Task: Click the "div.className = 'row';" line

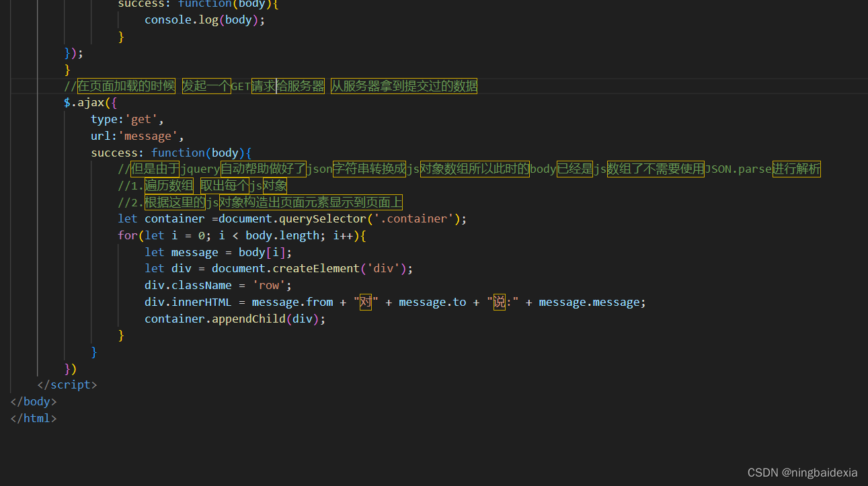Action: click(x=219, y=286)
